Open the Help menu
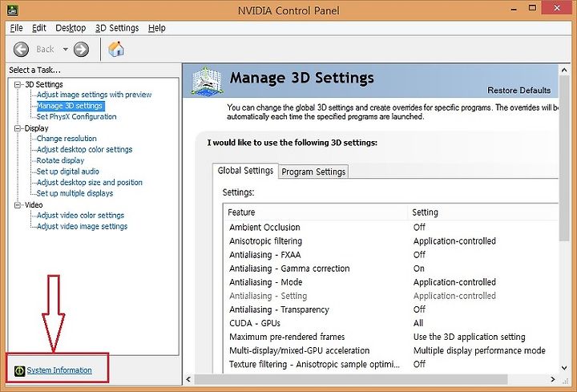 (x=157, y=28)
